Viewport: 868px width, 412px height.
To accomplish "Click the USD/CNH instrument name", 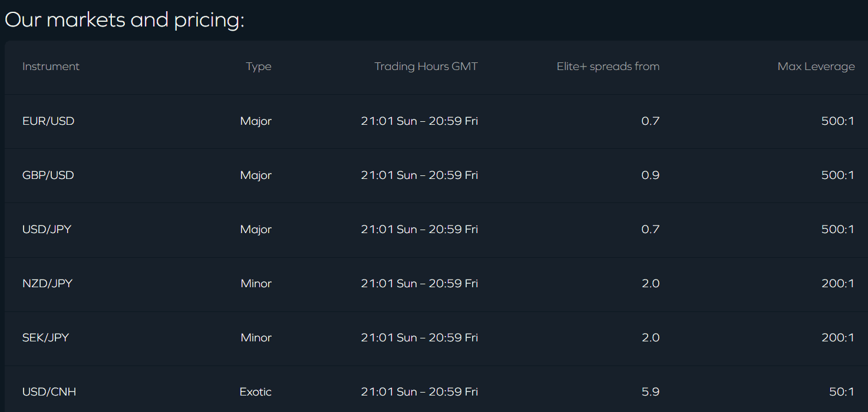I will pyautogui.click(x=49, y=392).
